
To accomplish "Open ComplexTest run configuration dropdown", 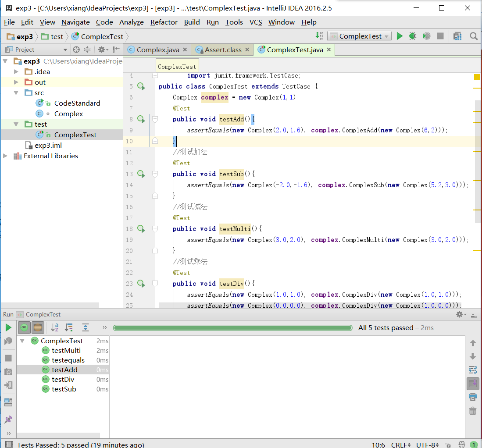I will [x=359, y=36].
